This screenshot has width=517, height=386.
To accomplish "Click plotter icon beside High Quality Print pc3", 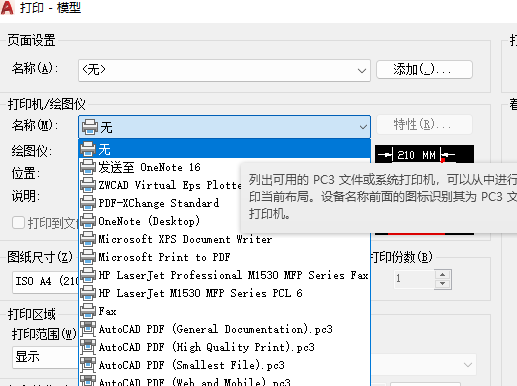I will 88,347.
